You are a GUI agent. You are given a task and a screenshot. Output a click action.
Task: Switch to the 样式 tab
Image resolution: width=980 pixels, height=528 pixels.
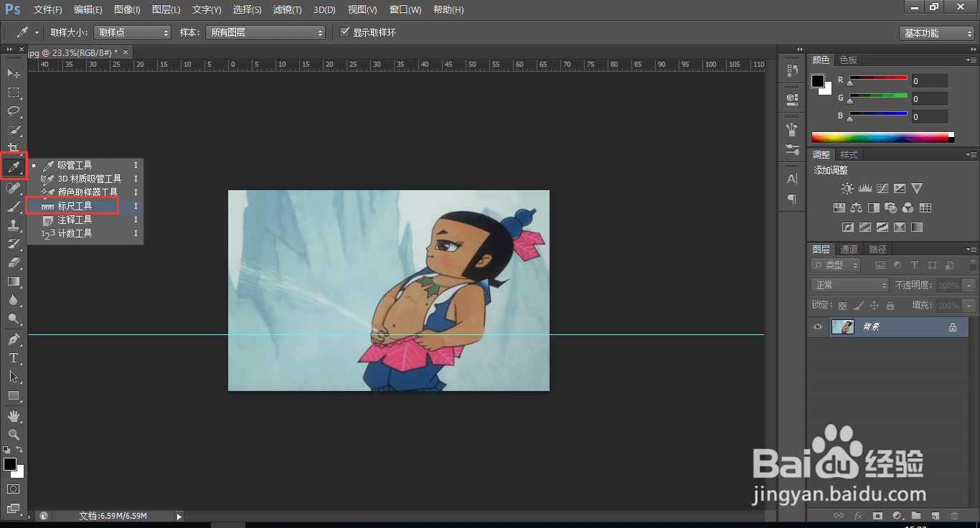click(849, 155)
